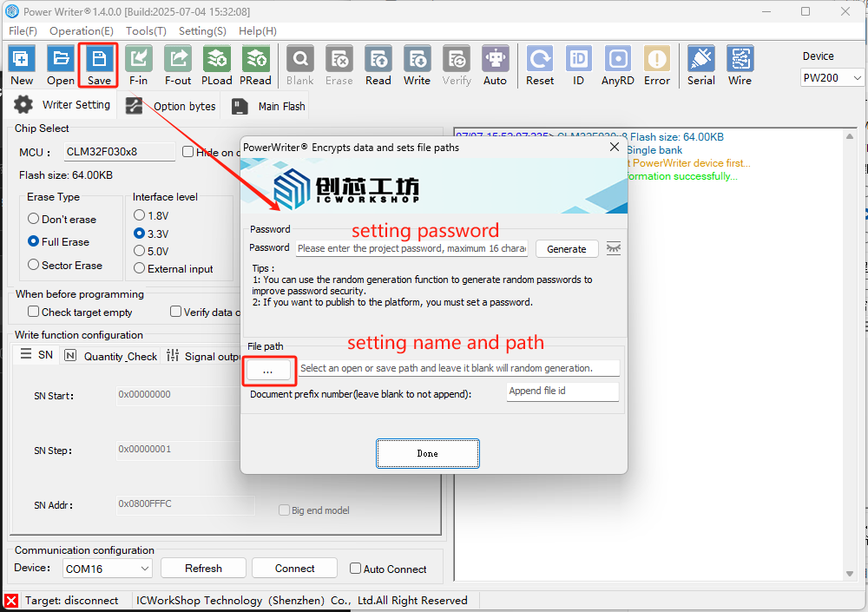Open the File(F) menu
The image size is (868, 612).
[x=23, y=31]
